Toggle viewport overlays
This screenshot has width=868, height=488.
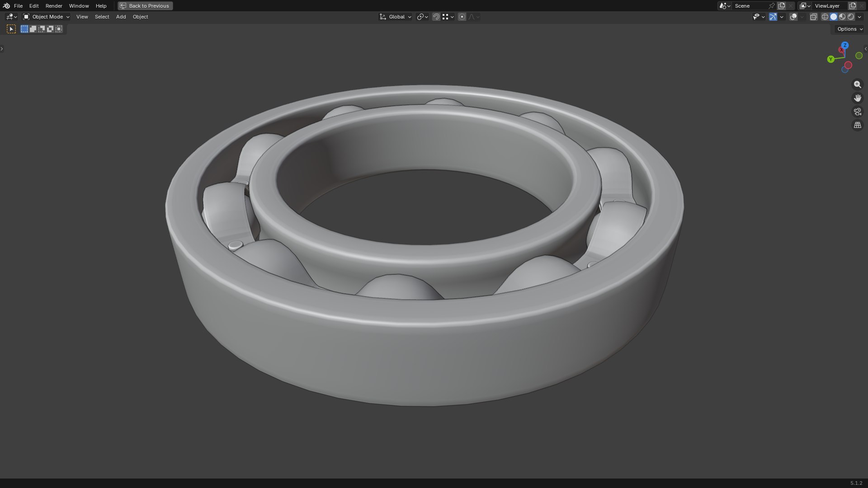click(x=793, y=17)
